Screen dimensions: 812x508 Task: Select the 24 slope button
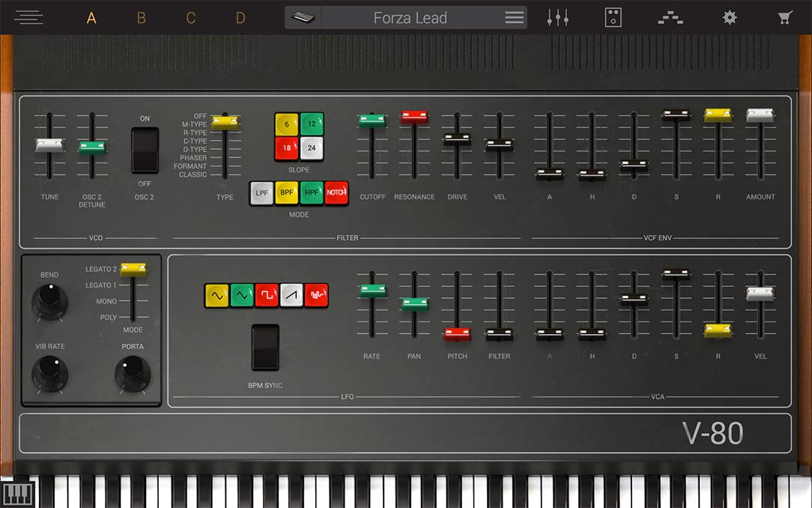pos(312,148)
